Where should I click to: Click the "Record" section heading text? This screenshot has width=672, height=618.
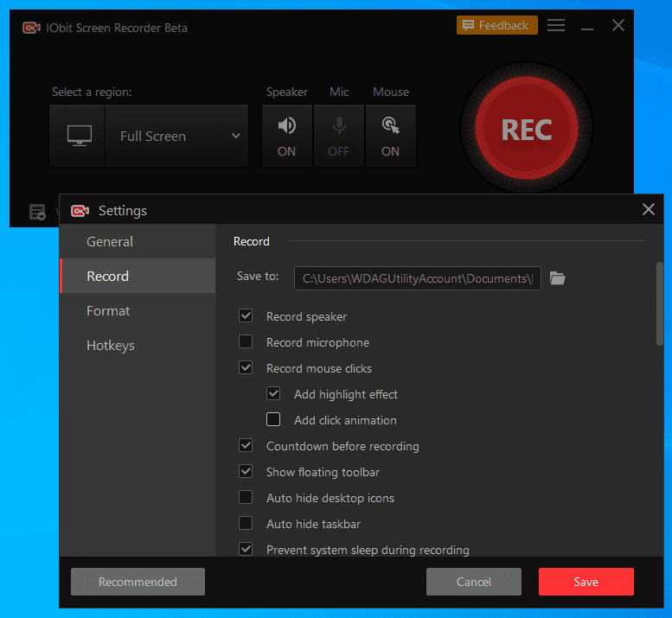point(251,241)
